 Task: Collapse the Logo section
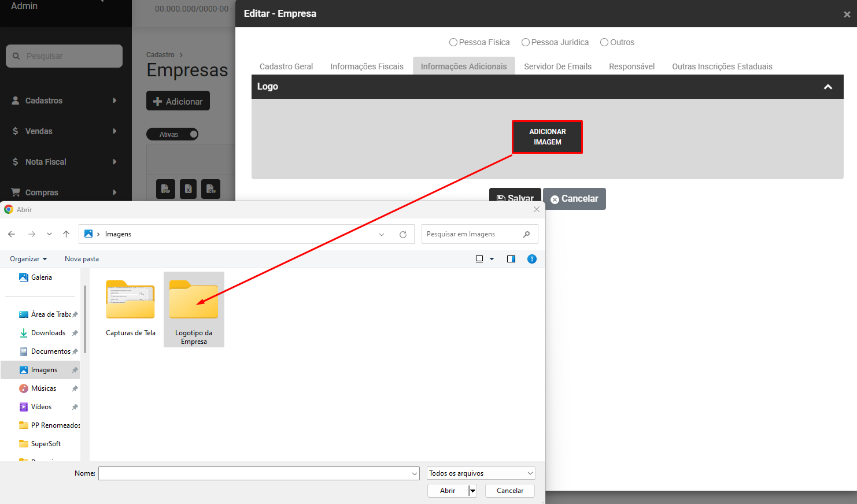pos(828,87)
